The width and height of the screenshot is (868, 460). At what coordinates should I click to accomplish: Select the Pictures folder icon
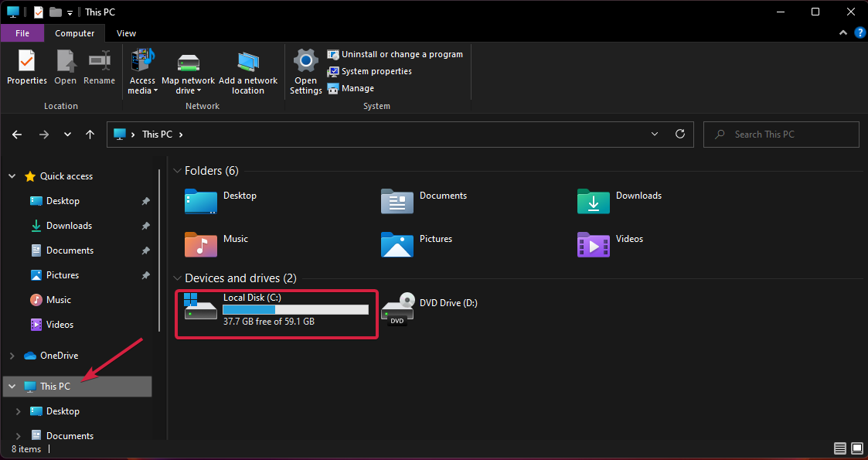click(397, 244)
